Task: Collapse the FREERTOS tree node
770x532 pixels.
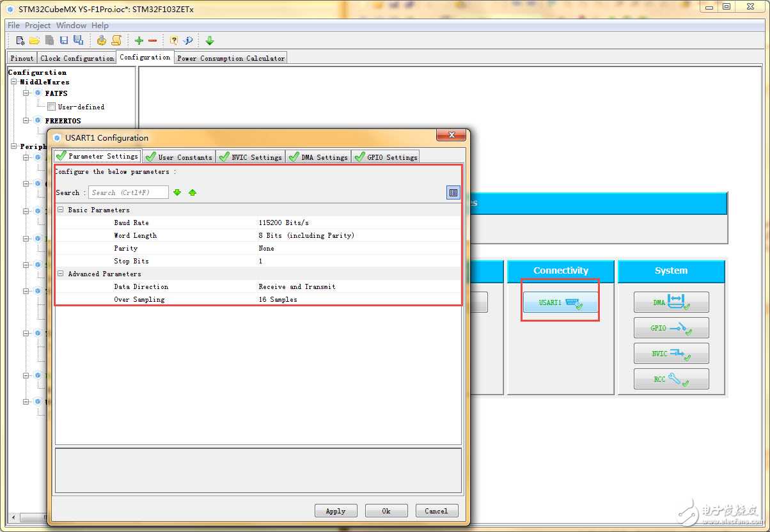Action: click(27, 120)
